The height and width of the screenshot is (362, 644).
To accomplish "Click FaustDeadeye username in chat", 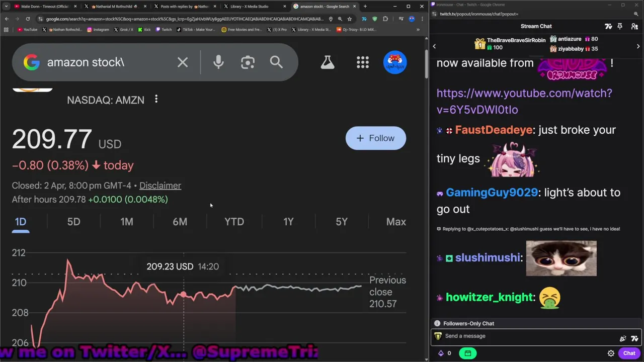I will [494, 130].
